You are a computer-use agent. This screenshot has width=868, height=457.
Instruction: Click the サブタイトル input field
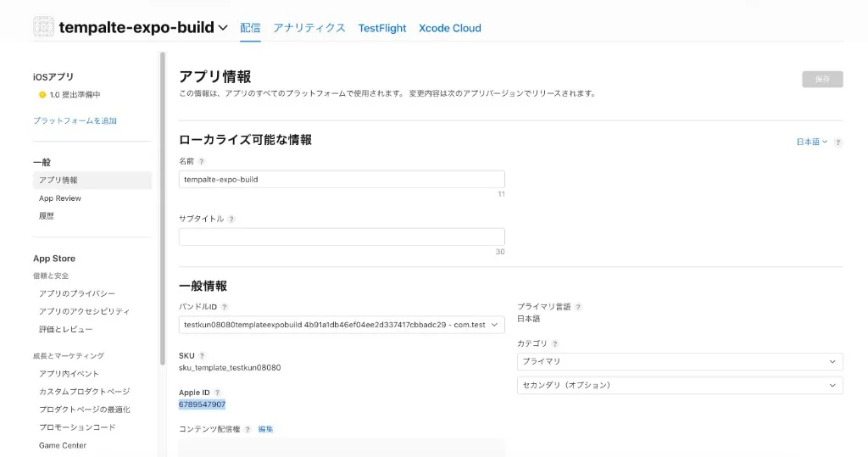(342, 237)
